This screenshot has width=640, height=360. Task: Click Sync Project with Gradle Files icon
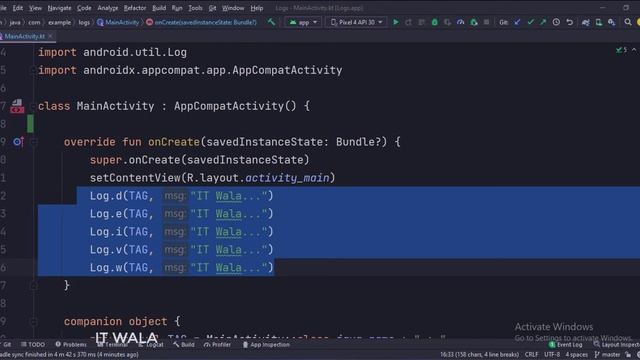point(586,22)
